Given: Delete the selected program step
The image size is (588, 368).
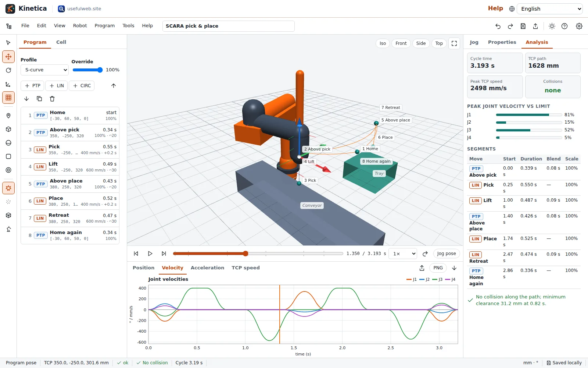Looking at the screenshot, I should point(52,99).
